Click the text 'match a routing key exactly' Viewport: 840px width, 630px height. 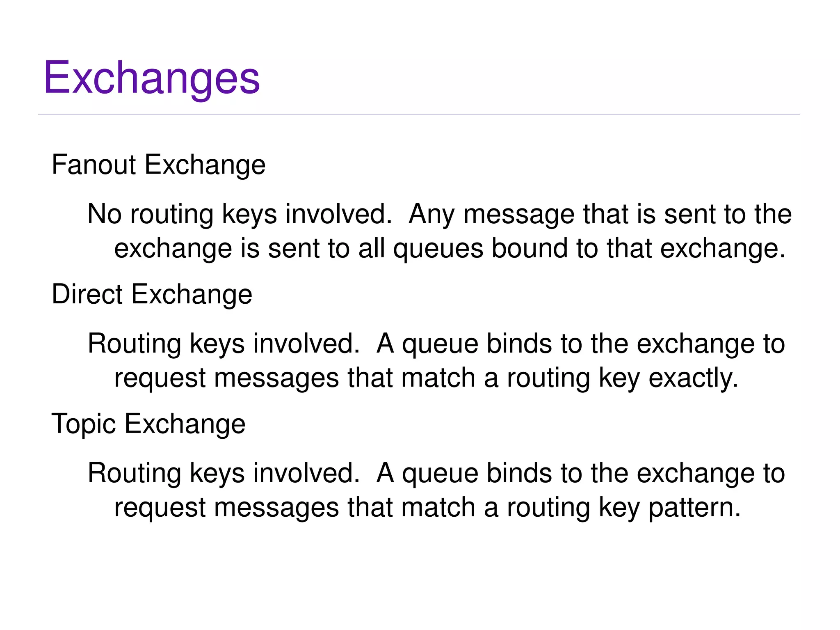tap(570, 378)
